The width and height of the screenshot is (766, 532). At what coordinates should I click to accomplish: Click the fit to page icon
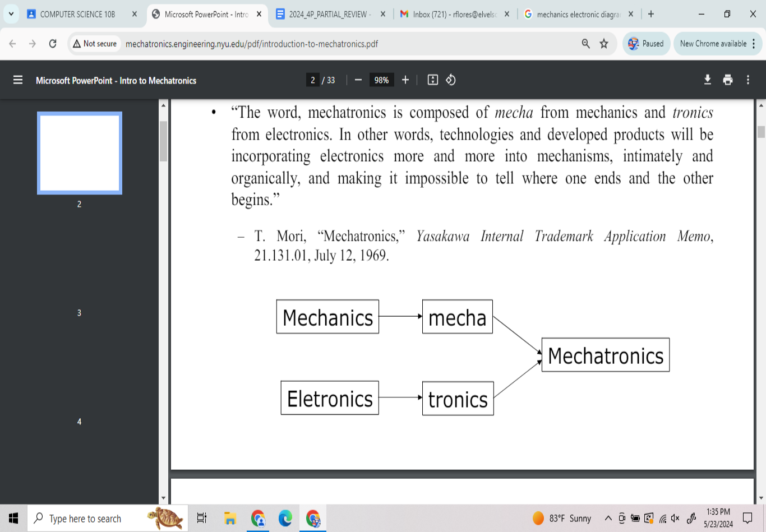coord(432,80)
